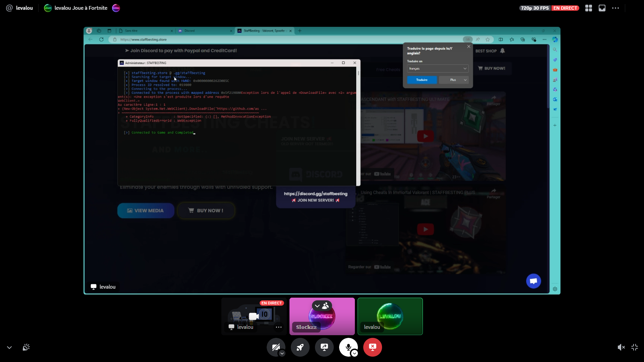Disconnect from the call with the red button
The width and height of the screenshot is (644, 362).
[x=373, y=347]
